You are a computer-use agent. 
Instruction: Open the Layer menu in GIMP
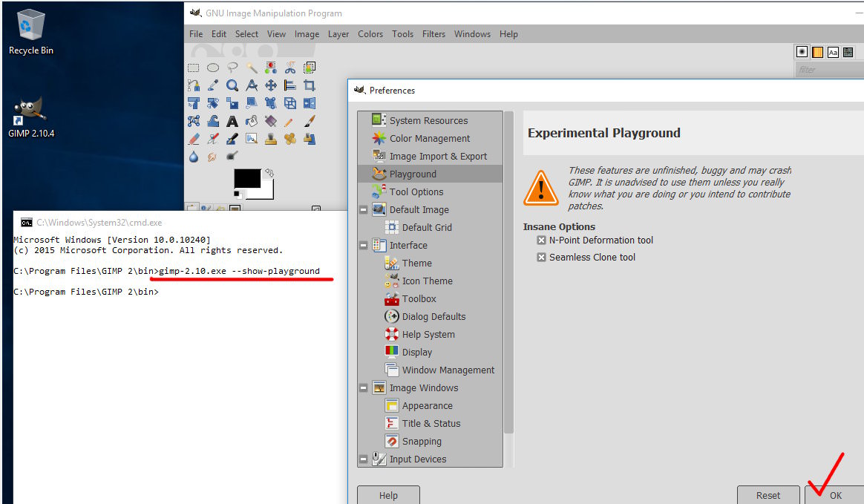pyautogui.click(x=338, y=34)
